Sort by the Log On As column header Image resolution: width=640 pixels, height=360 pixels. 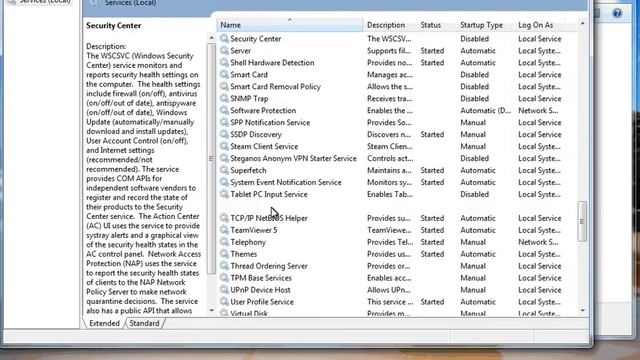[546, 25]
